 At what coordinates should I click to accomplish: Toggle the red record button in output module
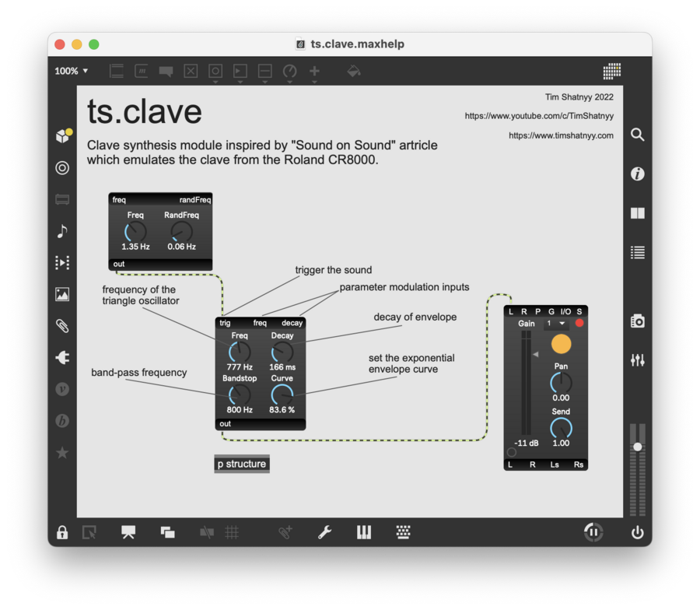pos(579,323)
